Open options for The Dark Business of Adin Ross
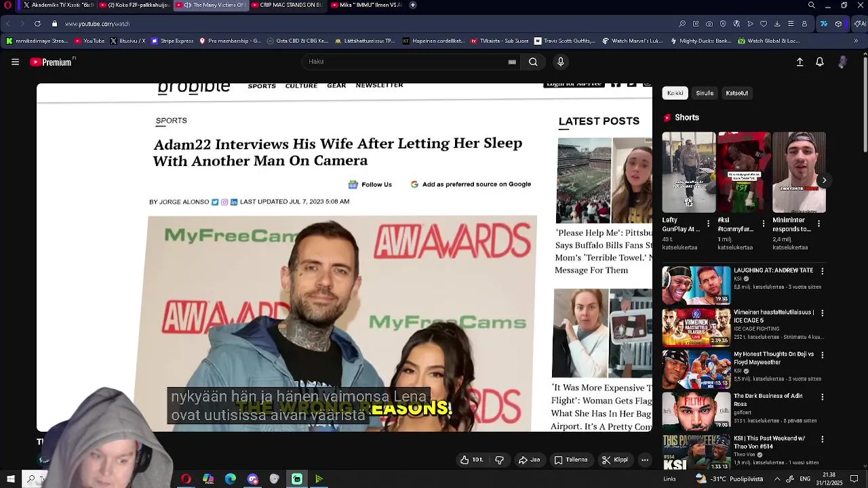The height and width of the screenshot is (488, 868). [x=822, y=396]
